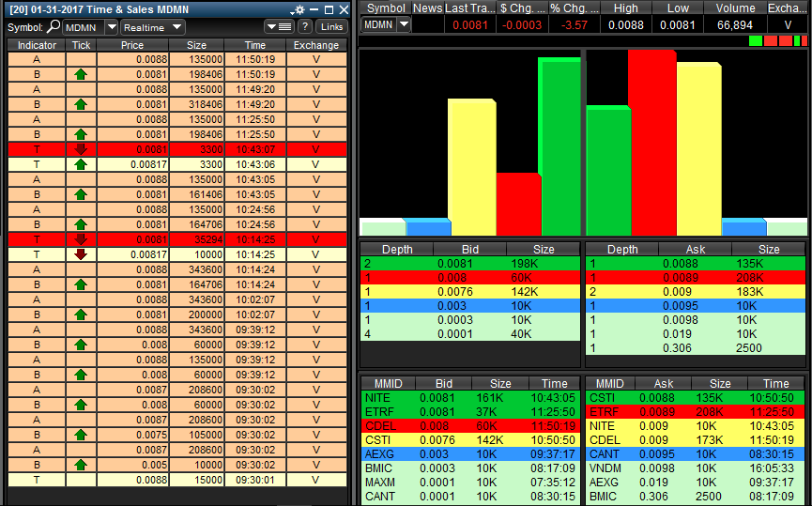
Task: Open the Time & Sales settings gear
Action: click(299, 9)
